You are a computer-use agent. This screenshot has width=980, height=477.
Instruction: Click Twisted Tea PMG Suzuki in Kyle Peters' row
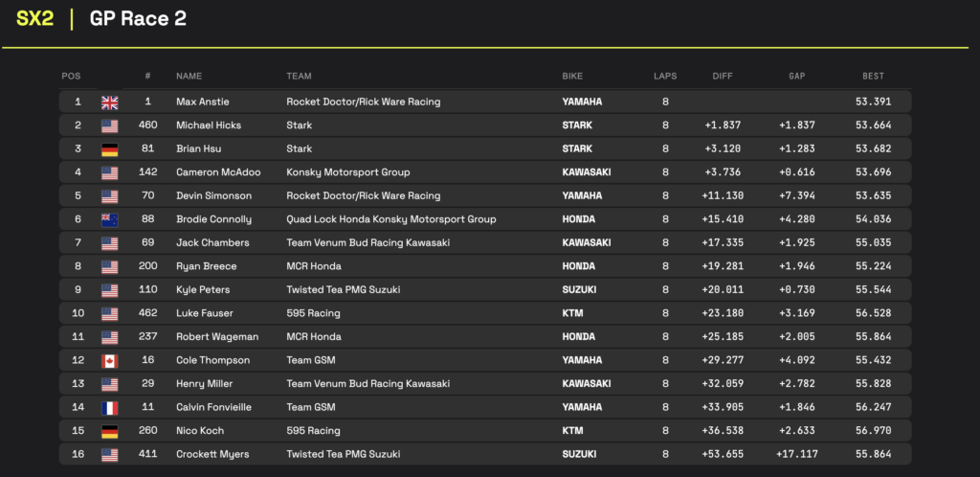pyautogui.click(x=344, y=290)
